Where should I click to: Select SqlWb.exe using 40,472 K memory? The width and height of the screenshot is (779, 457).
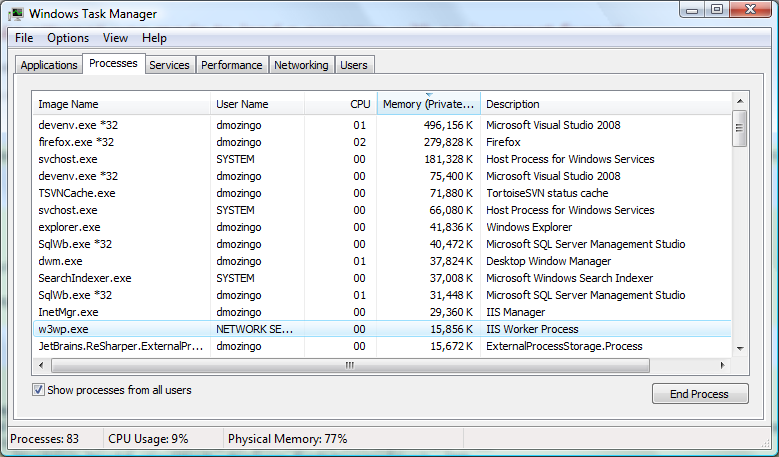point(382,244)
